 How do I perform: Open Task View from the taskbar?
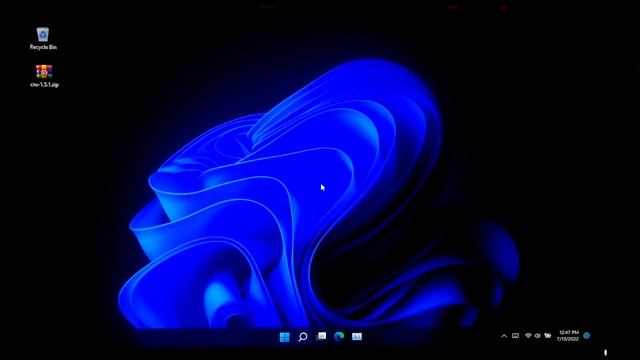click(x=321, y=336)
